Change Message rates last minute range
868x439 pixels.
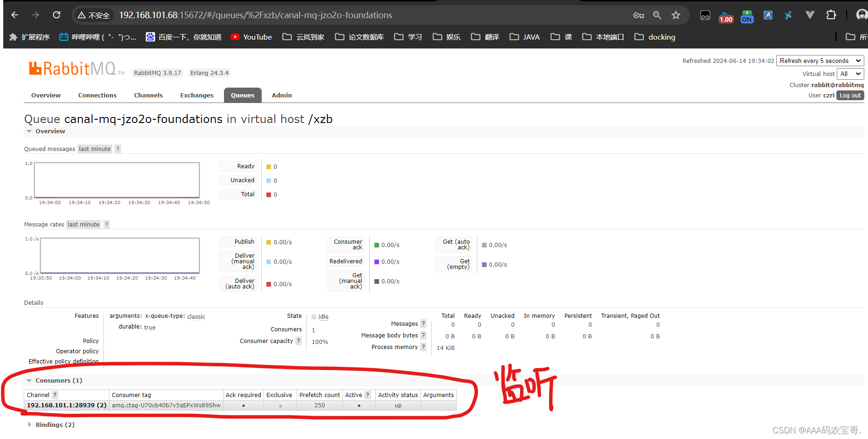pos(84,225)
